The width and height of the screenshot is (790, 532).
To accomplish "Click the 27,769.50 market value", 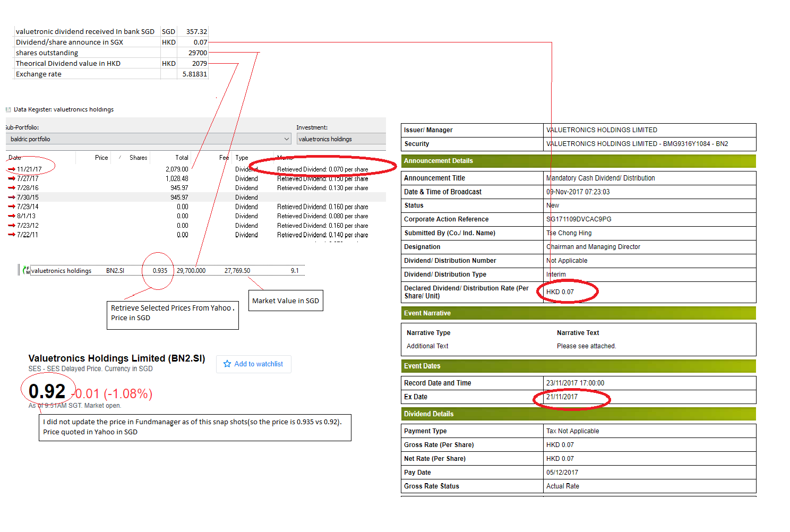I will tap(237, 271).
